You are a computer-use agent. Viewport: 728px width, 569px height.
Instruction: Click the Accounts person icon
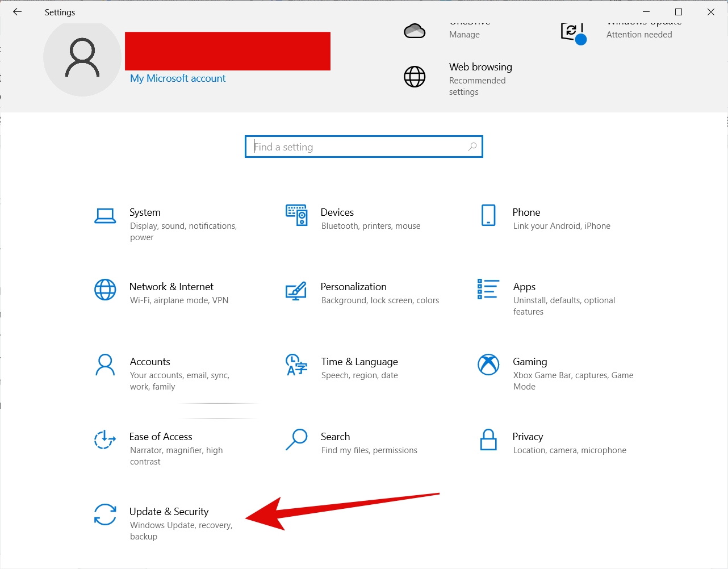[105, 365]
